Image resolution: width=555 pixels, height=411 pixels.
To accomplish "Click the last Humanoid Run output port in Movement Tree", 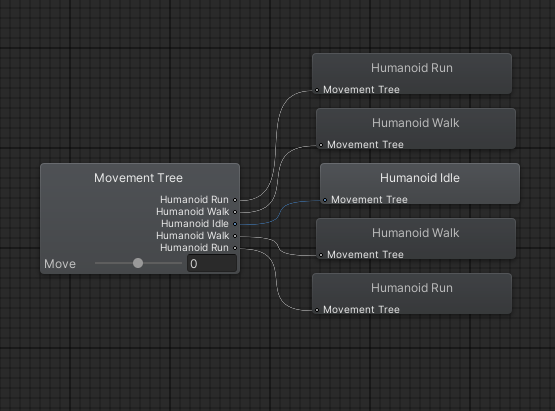I will [x=235, y=248].
